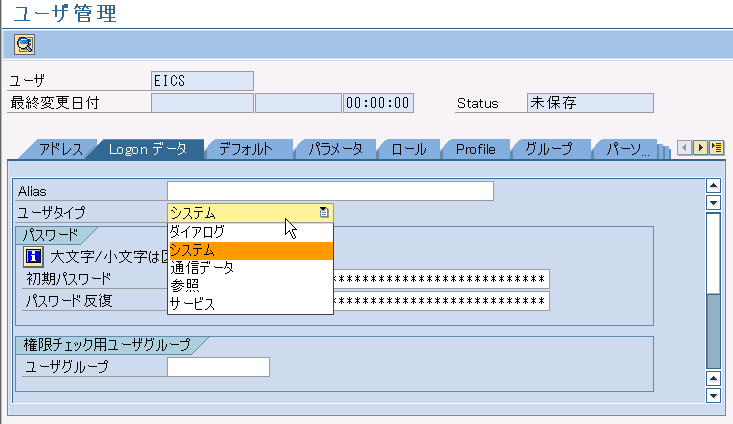Open the パラメータ tab

point(335,149)
